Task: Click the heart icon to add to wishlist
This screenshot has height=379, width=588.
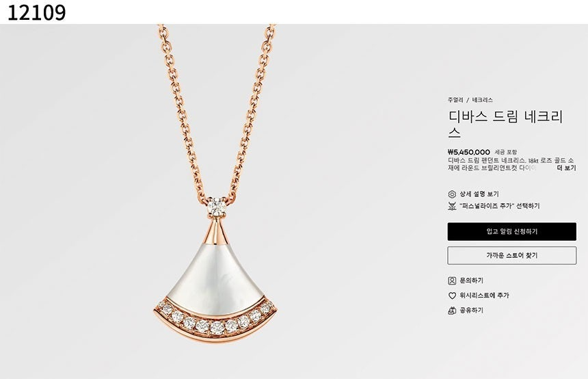Action: coord(452,296)
